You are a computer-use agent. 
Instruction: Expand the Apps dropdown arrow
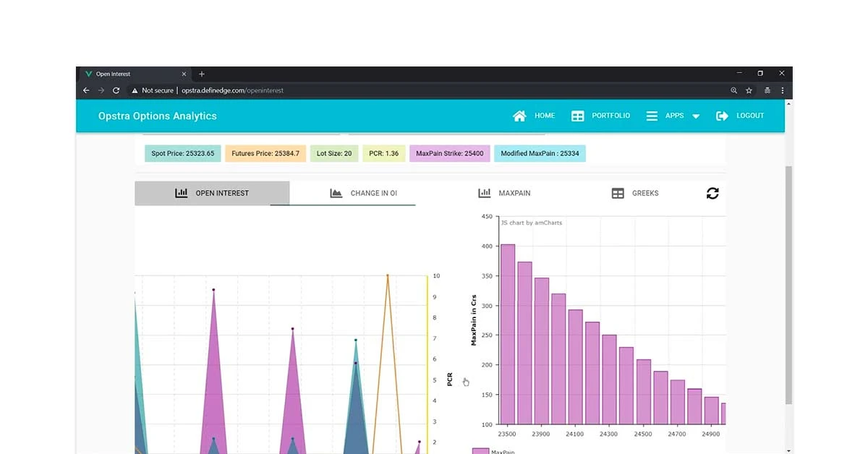pyautogui.click(x=696, y=116)
